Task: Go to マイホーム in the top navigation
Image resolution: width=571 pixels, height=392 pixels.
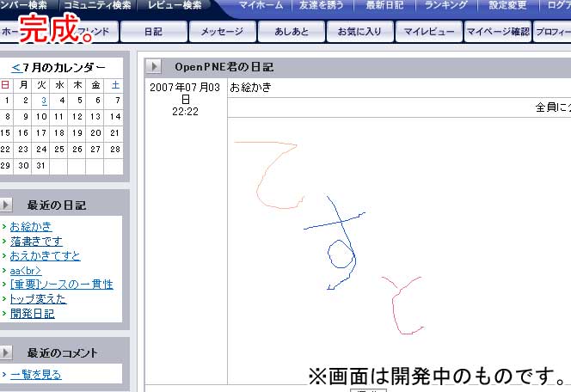Action: click(260, 5)
